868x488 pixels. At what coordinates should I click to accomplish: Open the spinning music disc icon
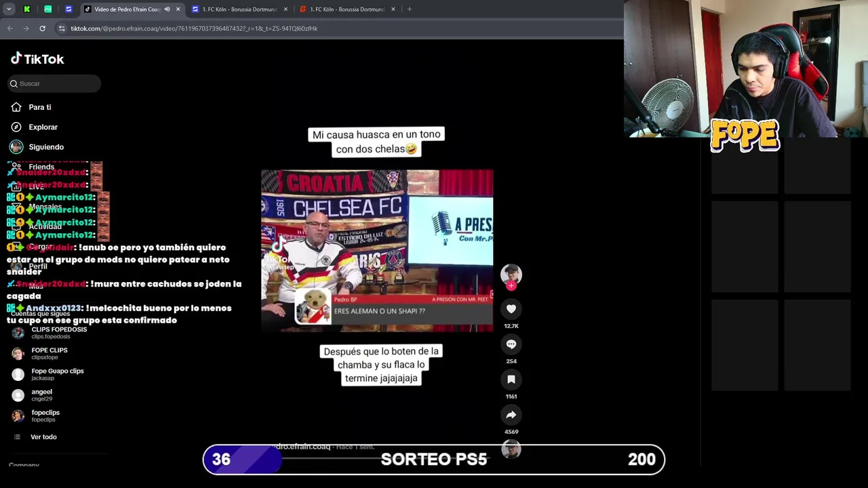tap(511, 449)
